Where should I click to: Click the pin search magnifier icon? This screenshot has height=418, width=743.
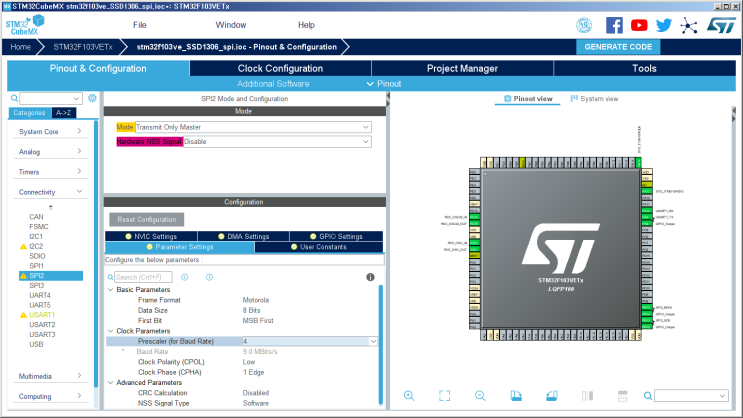tap(648, 396)
